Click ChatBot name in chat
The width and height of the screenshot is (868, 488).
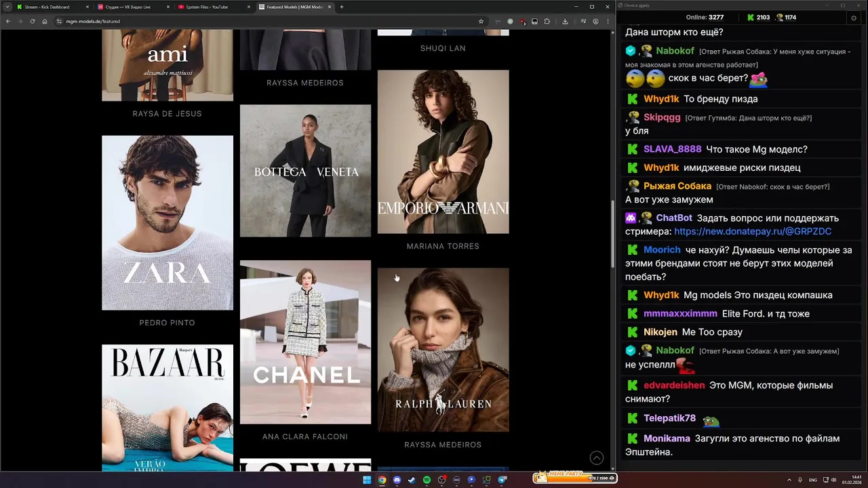674,218
